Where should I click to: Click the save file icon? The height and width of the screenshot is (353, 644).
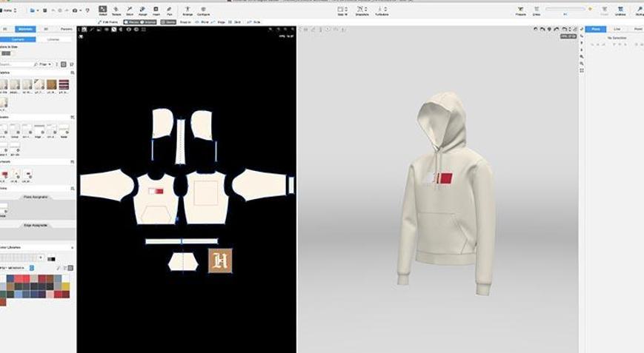pyautogui.click(x=44, y=10)
